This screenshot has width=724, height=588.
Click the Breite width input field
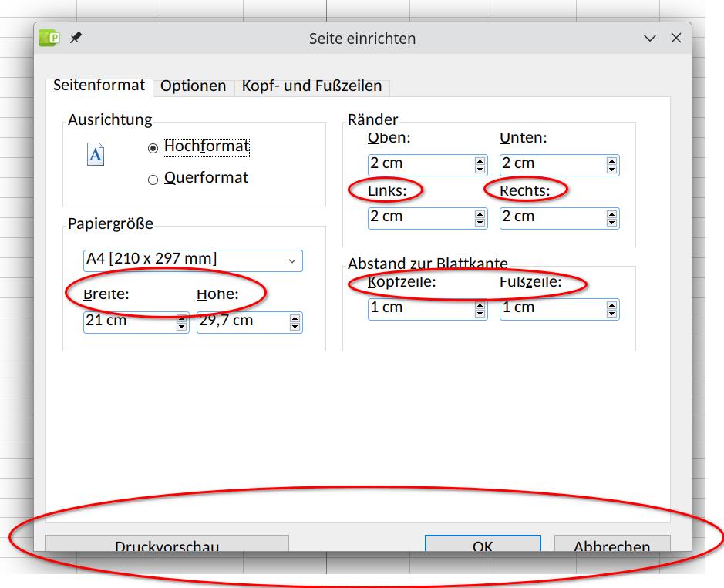[129, 321]
